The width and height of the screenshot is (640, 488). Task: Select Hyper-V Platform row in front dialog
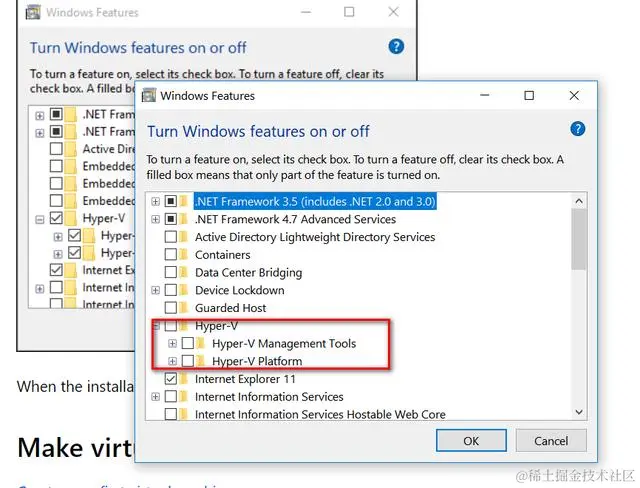coord(257,361)
